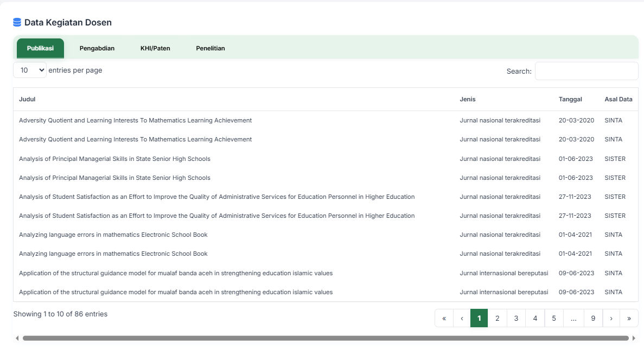Go to next page with single-right arrow
This screenshot has width=644, height=350.
coord(611,318)
